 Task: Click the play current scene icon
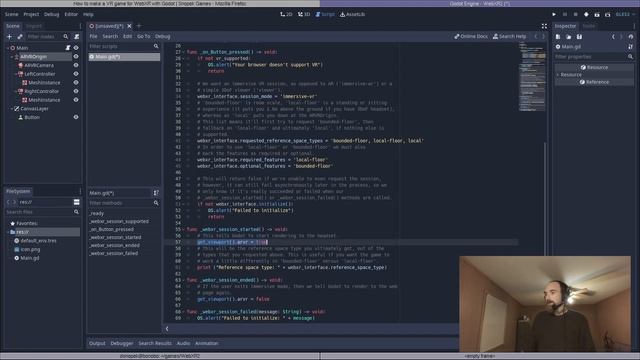pos(597,14)
